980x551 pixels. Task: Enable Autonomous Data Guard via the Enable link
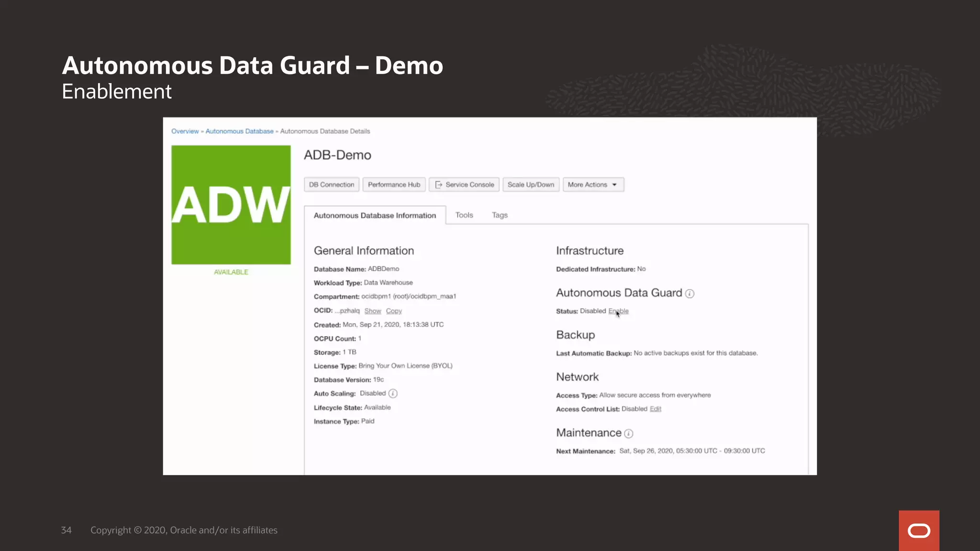[619, 311]
